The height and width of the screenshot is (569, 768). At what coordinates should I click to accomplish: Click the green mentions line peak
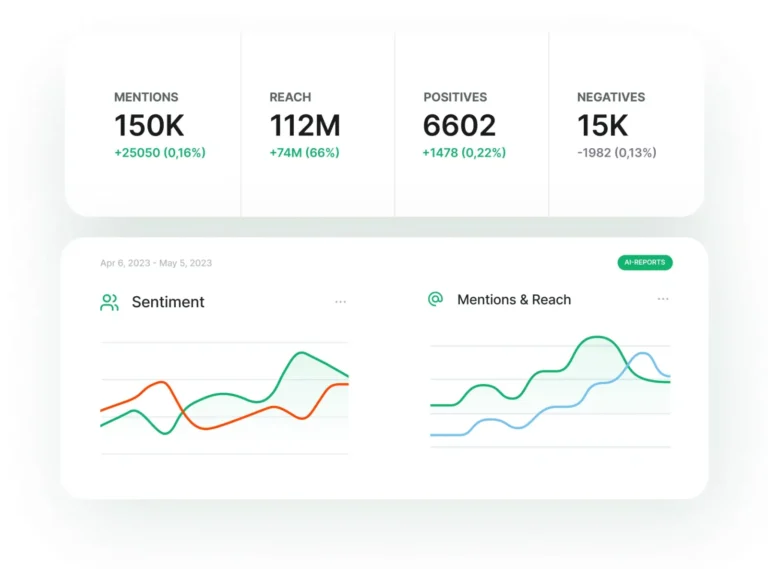pos(597,337)
